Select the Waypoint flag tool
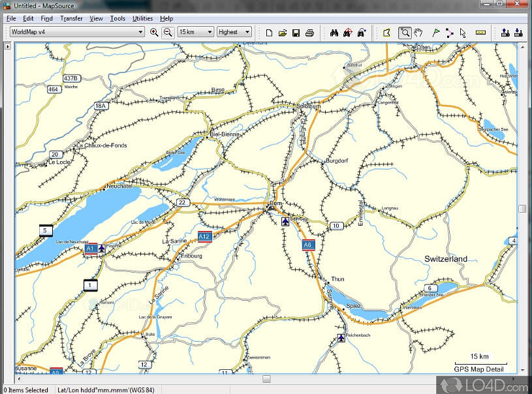The image size is (532, 394). (x=436, y=32)
